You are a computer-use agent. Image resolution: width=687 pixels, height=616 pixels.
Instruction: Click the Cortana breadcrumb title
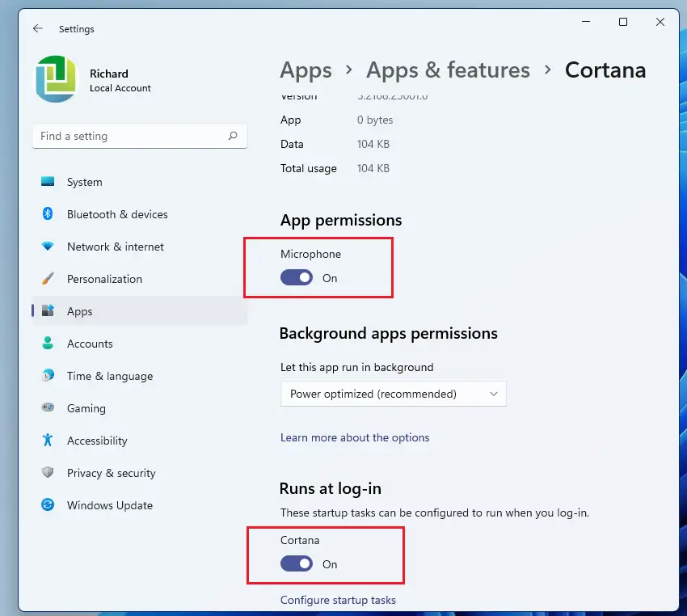pyautogui.click(x=605, y=70)
